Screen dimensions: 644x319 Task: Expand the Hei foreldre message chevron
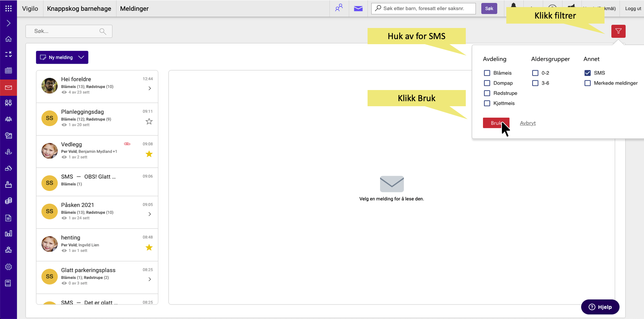150,88
